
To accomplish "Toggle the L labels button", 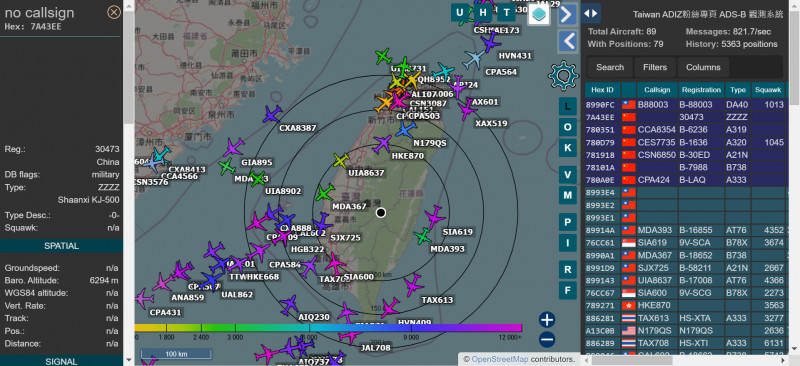I will tap(567, 106).
